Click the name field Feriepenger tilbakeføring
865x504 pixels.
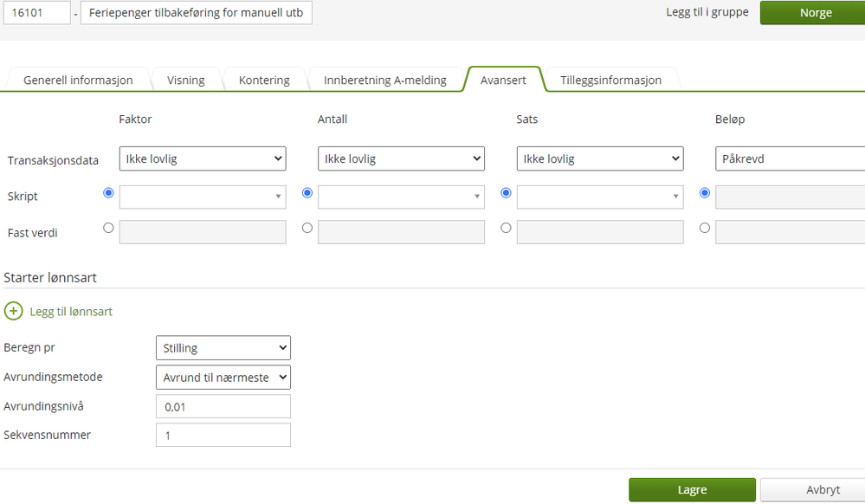click(x=196, y=13)
